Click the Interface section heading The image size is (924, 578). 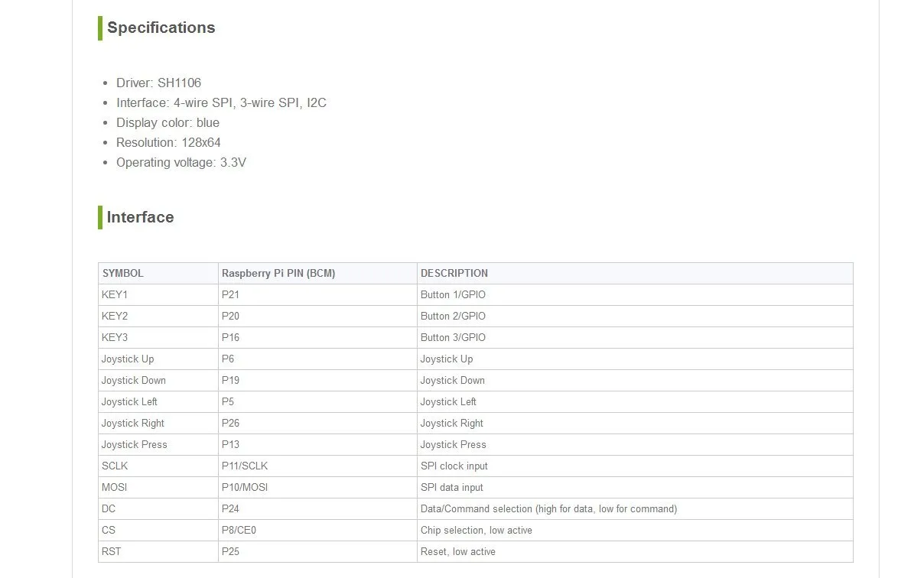(x=140, y=217)
